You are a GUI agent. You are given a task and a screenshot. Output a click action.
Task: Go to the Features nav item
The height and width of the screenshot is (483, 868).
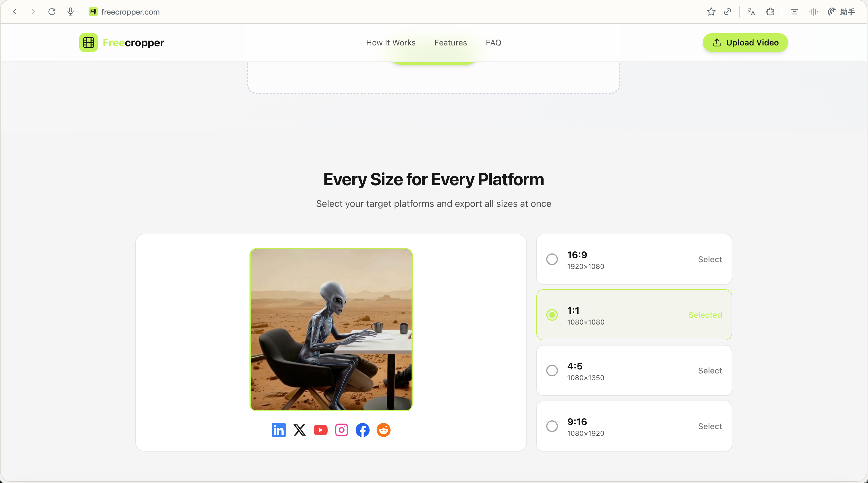(x=451, y=43)
